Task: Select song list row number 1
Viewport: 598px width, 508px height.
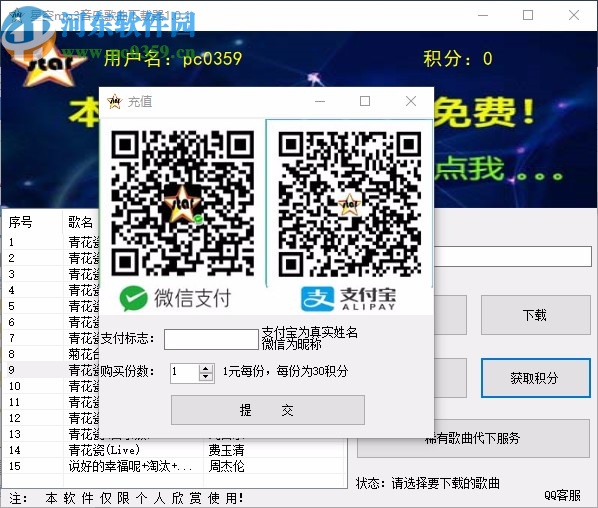Action: pos(51,242)
